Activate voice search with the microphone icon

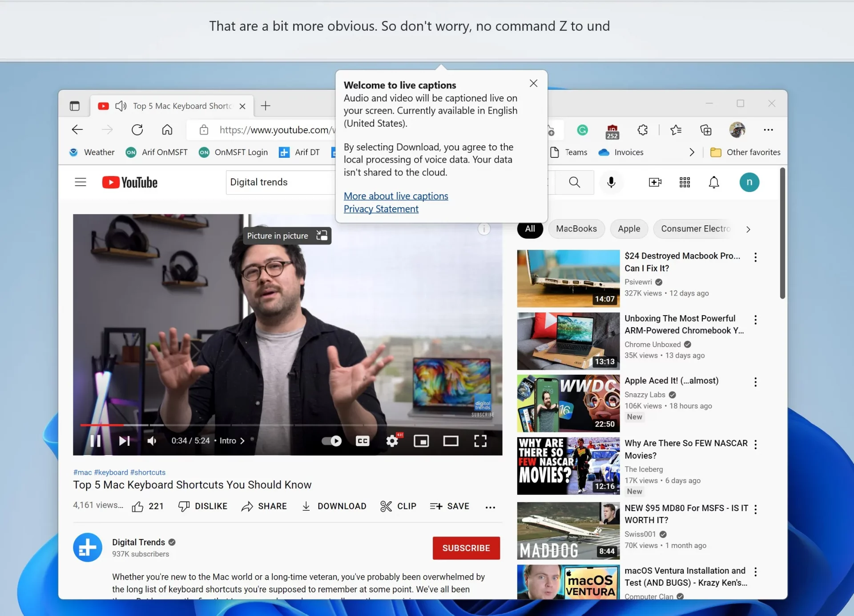pos(611,182)
